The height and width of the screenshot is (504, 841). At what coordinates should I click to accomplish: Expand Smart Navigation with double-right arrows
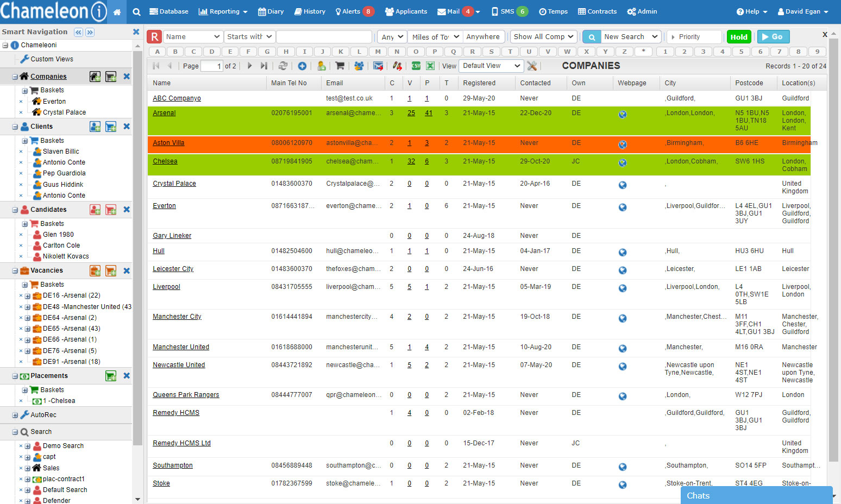coord(90,32)
